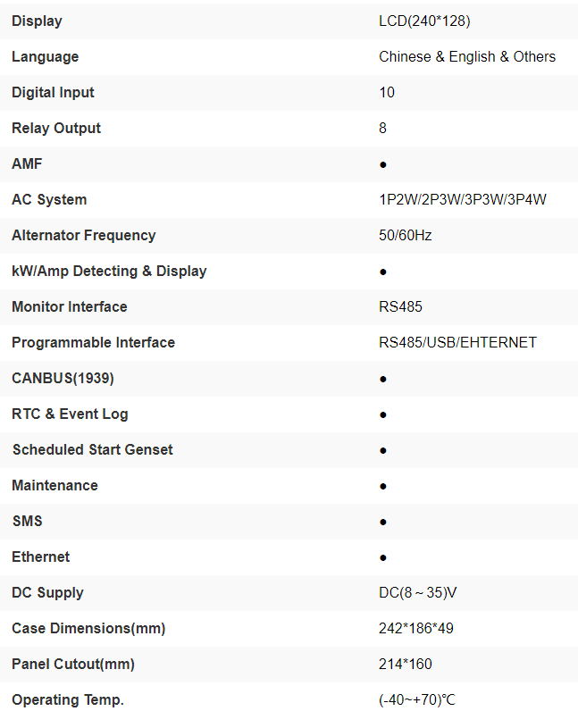Click the 50/60Hz frequency value
578x728 pixels.
(x=406, y=235)
